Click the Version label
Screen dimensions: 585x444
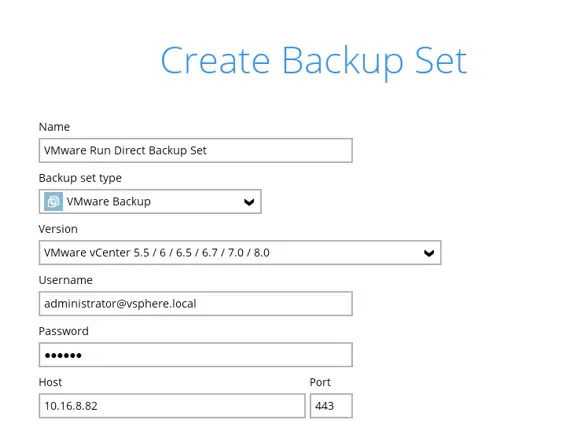pos(58,229)
